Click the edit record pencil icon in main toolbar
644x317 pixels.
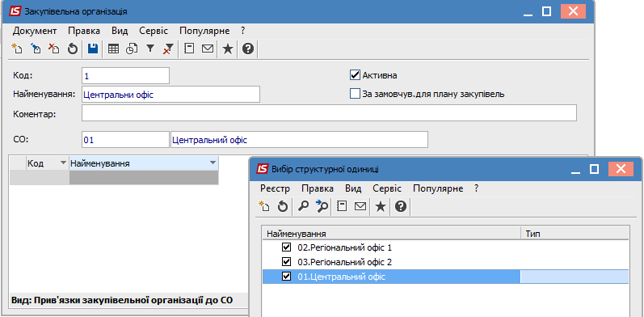coord(36,49)
